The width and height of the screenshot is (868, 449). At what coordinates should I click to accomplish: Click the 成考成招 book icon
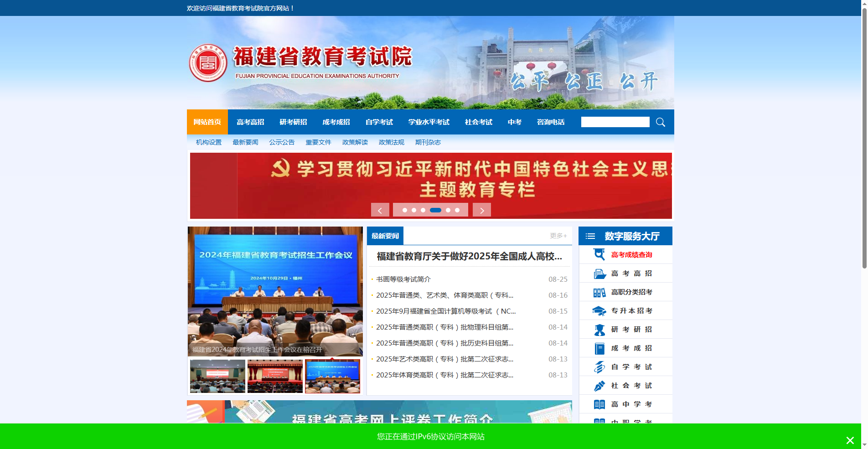[599, 348]
